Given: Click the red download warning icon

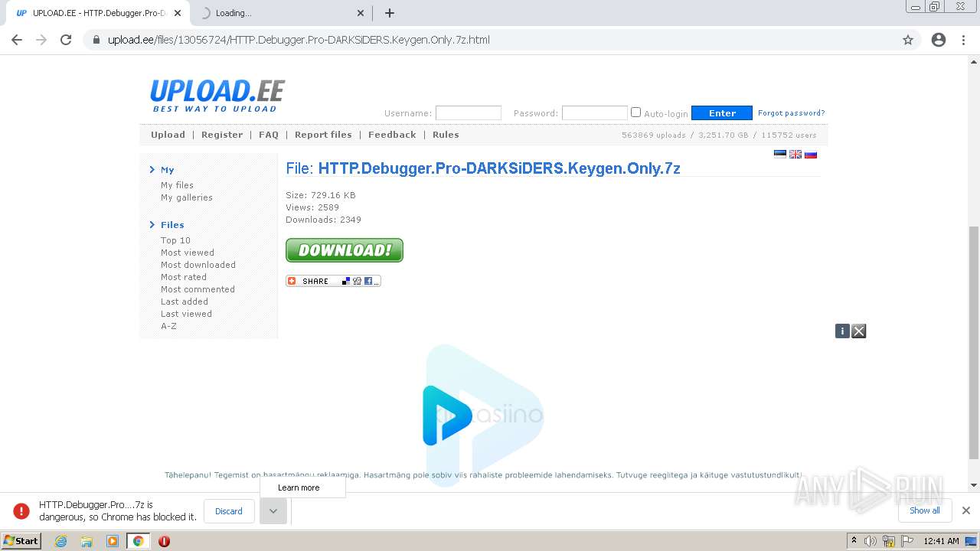Looking at the screenshot, I should coord(21,511).
